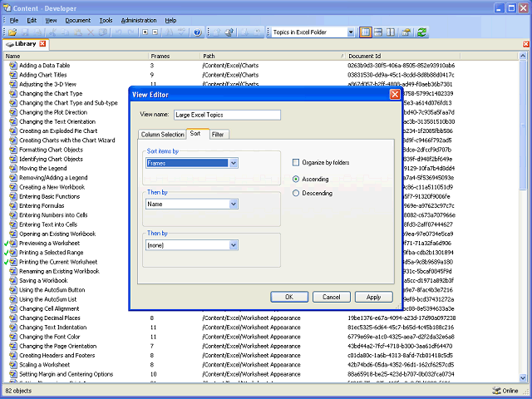This screenshot has height=399, width=532.
Task: Click the library list scroll down arrow
Action: [x=523, y=378]
